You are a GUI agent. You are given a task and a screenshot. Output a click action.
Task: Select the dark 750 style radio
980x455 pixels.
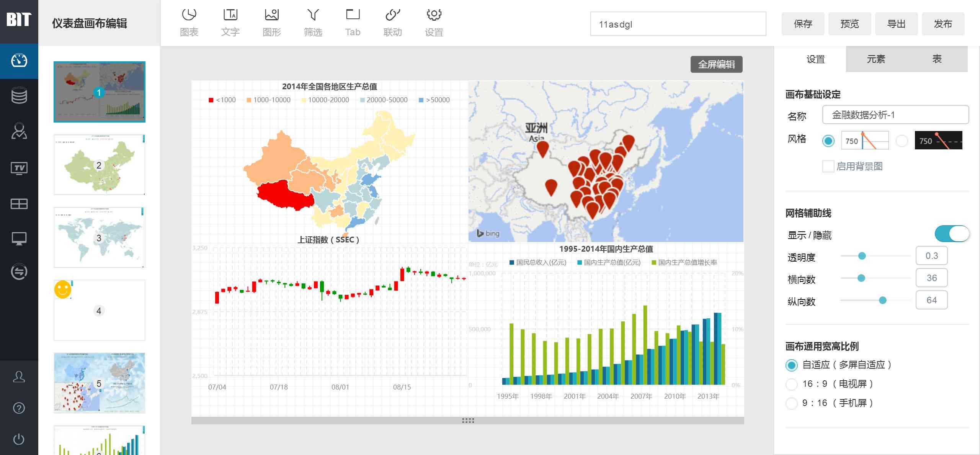(902, 141)
